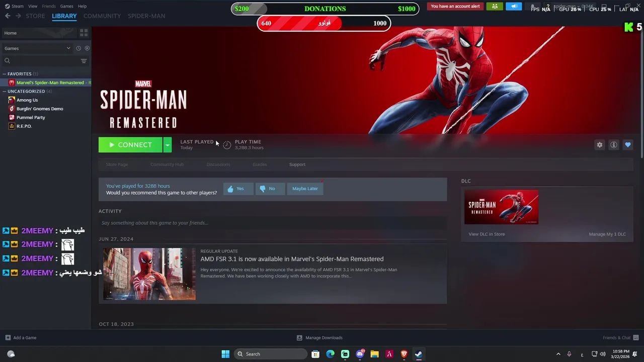This screenshot has height=362, width=644.
Task: Click the activity status text field
Action: pos(272,223)
